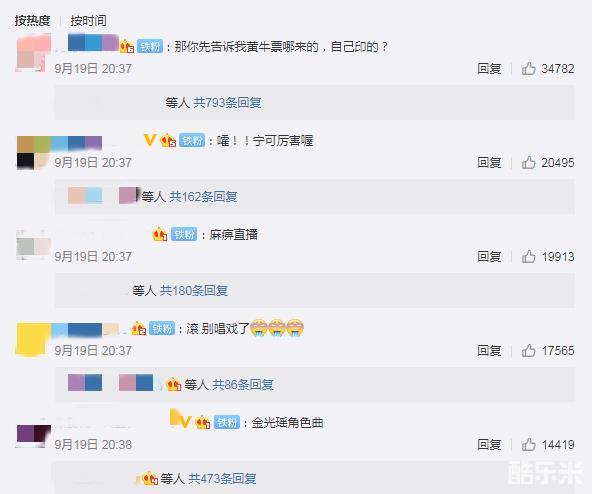
Task: Open the yellow avatar of 滚 别唱戏了 commenter
Action: 33,339
